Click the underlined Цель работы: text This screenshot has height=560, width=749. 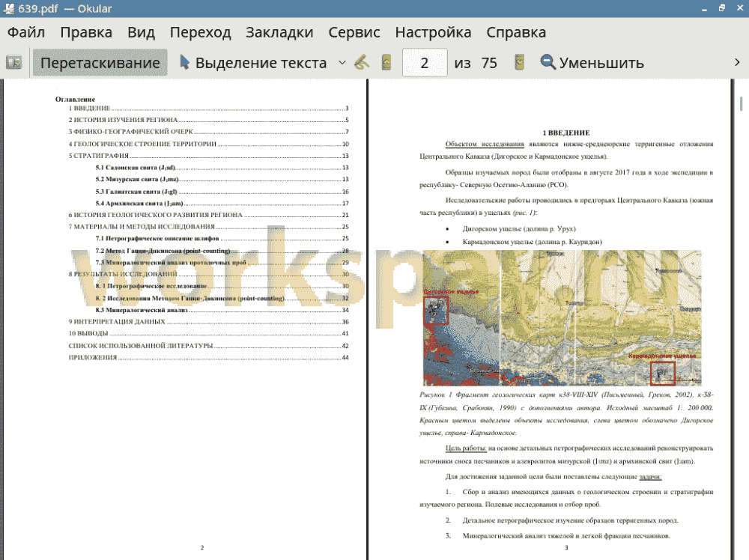tap(466, 448)
